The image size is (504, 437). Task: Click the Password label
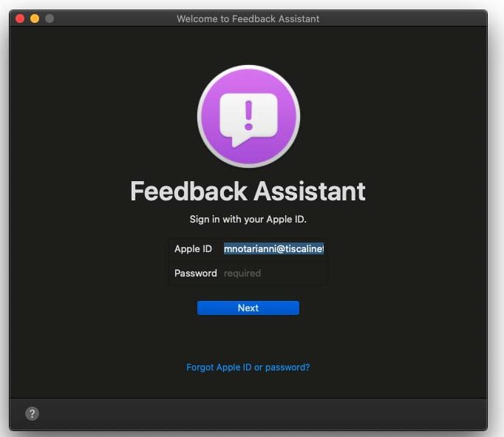click(x=195, y=274)
